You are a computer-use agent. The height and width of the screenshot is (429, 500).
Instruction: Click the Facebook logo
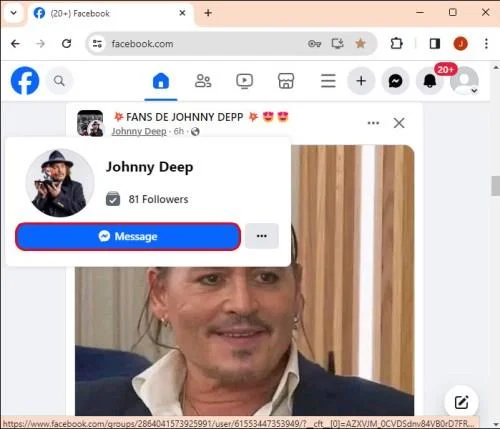point(25,81)
